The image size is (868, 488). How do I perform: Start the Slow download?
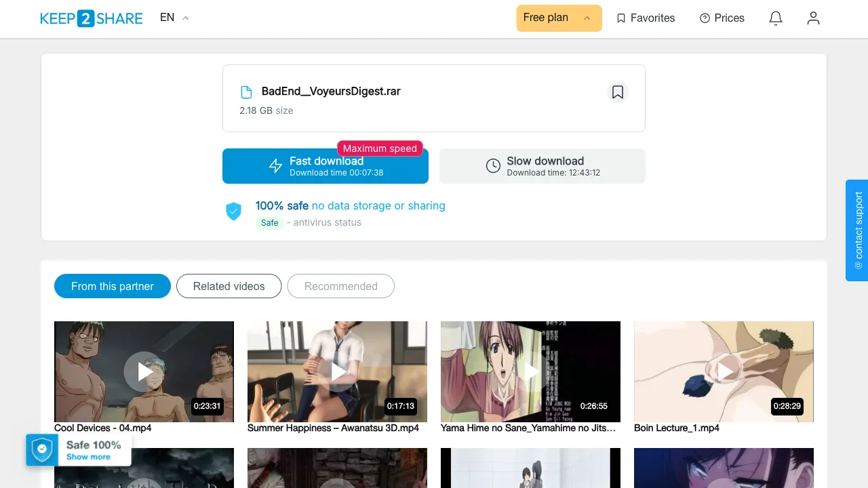(542, 166)
